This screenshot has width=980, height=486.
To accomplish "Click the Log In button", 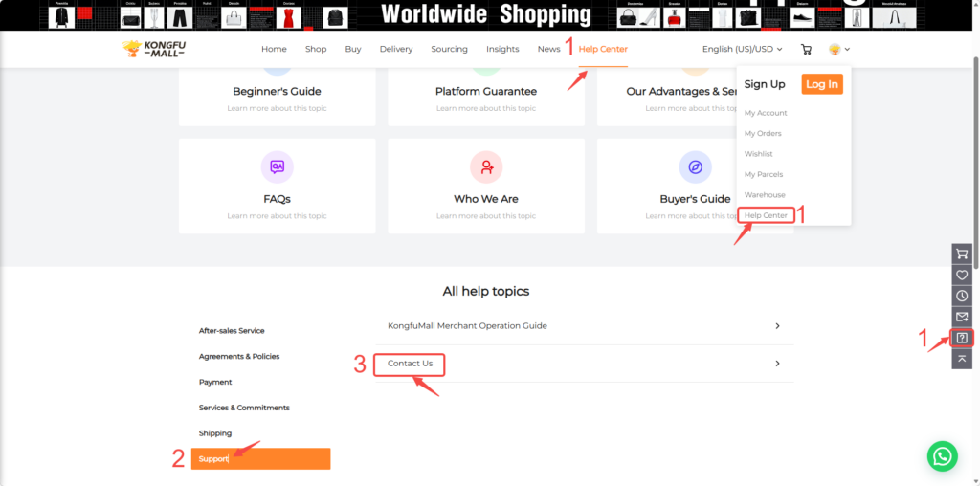I will (x=822, y=84).
